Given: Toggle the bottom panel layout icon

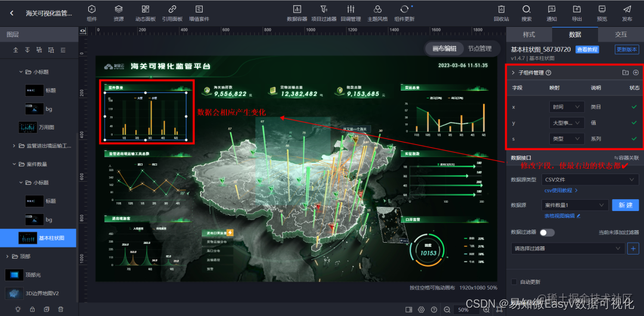Looking at the screenshot, I should (408, 309).
